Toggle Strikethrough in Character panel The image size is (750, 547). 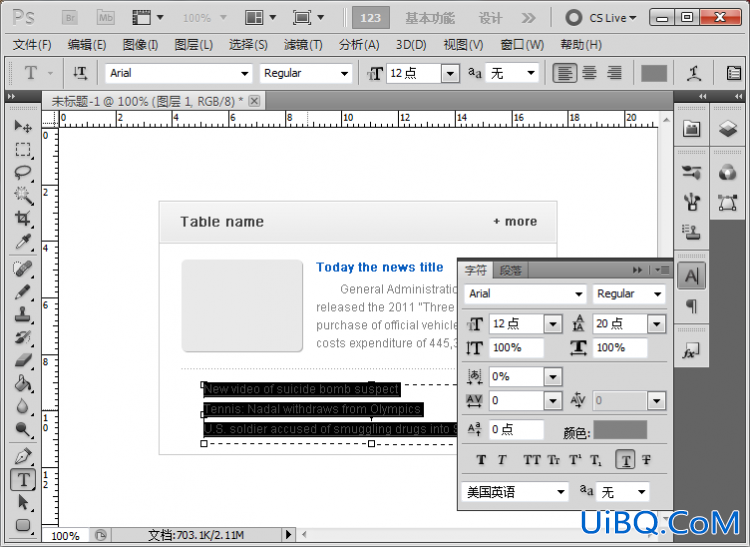point(646,460)
